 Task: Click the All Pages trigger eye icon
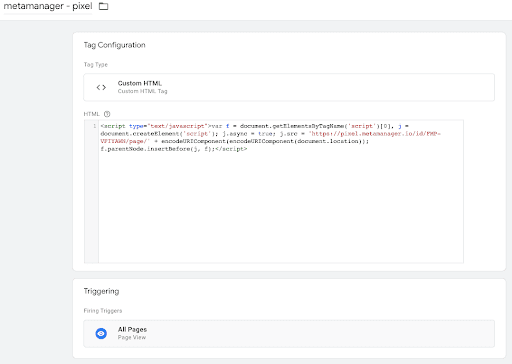click(x=101, y=333)
